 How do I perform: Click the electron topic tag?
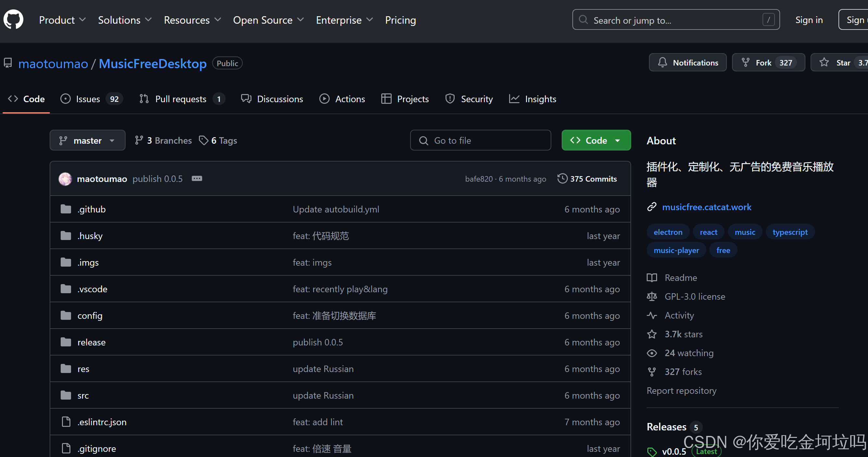pyautogui.click(x=667, y=232)
